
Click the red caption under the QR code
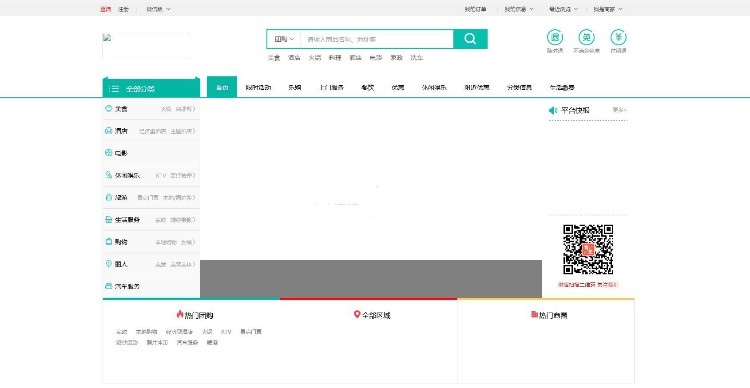[x=588, y=285]
